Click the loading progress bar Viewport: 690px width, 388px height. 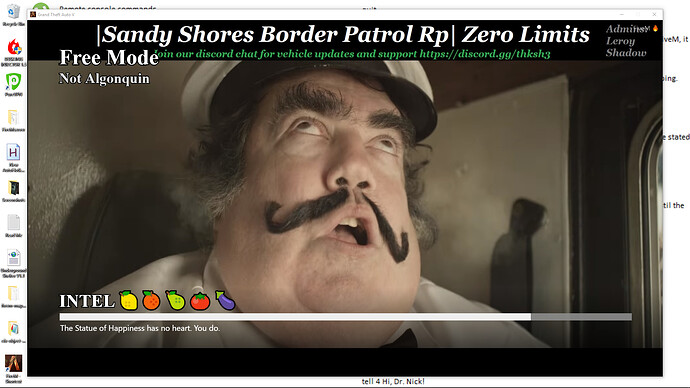tap(345, 317)
